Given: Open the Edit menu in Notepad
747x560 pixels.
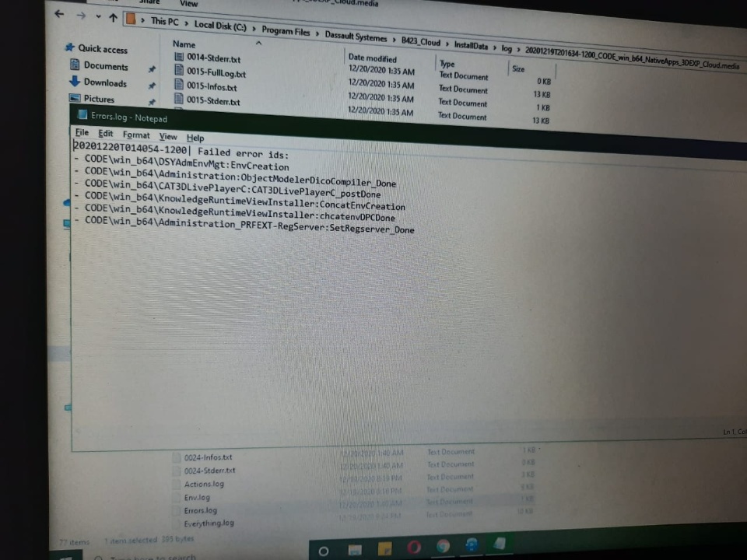Looking at the screenshot, I should click(x=105, y=133).
